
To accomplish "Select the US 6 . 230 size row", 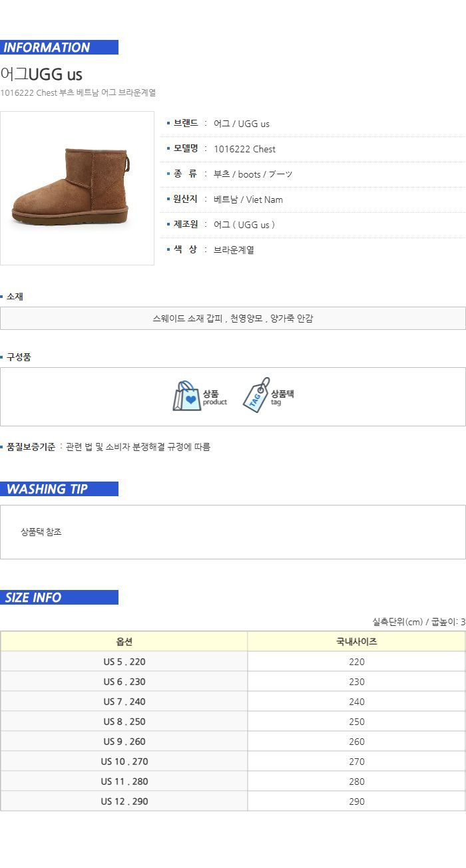I will (x=233, y=682).
